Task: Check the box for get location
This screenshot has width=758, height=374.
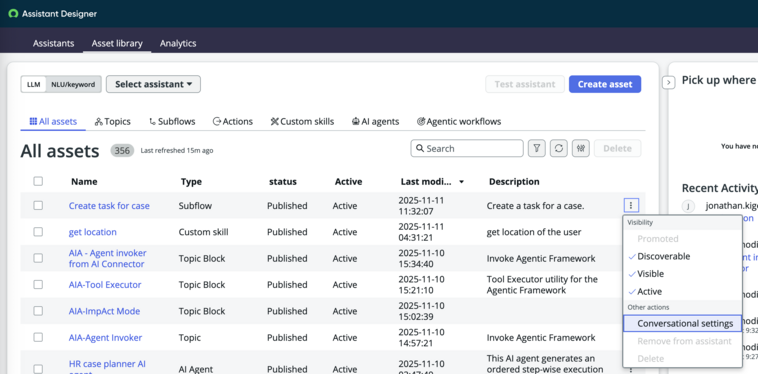Action: pos(38,232)
